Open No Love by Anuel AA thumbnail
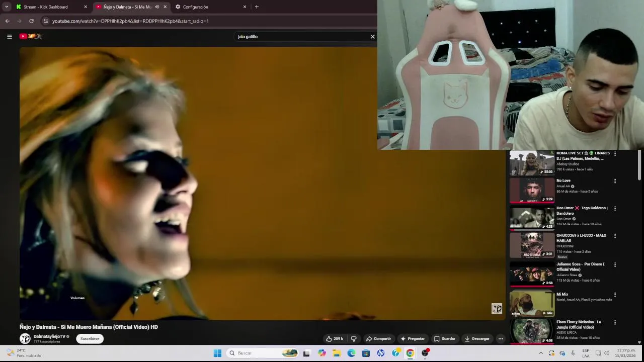644x362 pixels. 532,190
